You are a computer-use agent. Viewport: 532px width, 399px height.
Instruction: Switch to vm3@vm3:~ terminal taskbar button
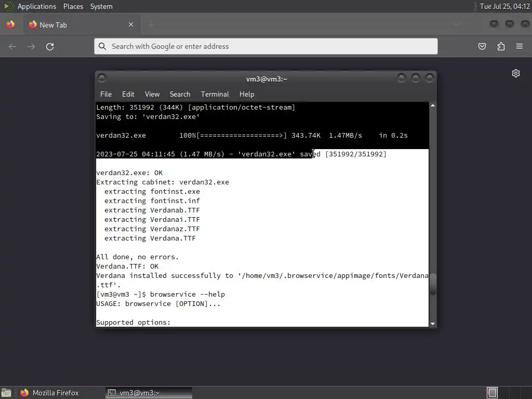click(x=149, y=393)
